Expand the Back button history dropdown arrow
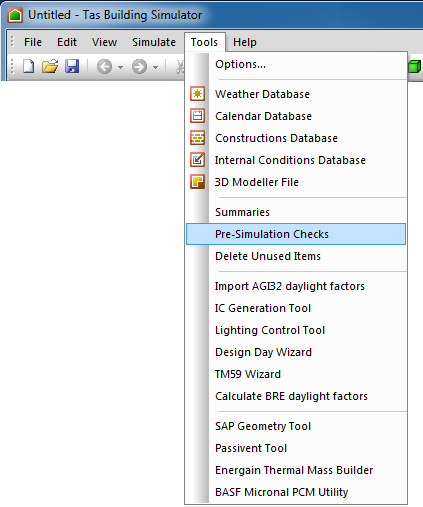 [120, 67]
